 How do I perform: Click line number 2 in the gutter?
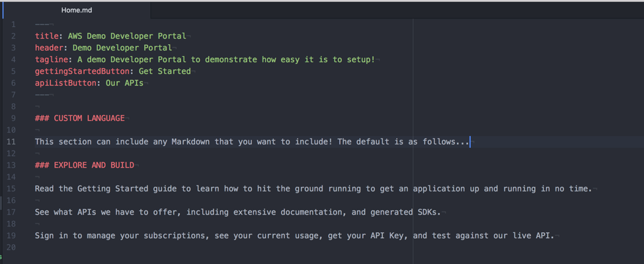[13, 36]
